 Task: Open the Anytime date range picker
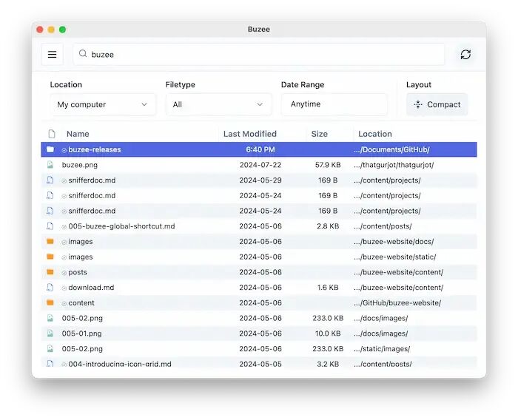click(334, 104)
